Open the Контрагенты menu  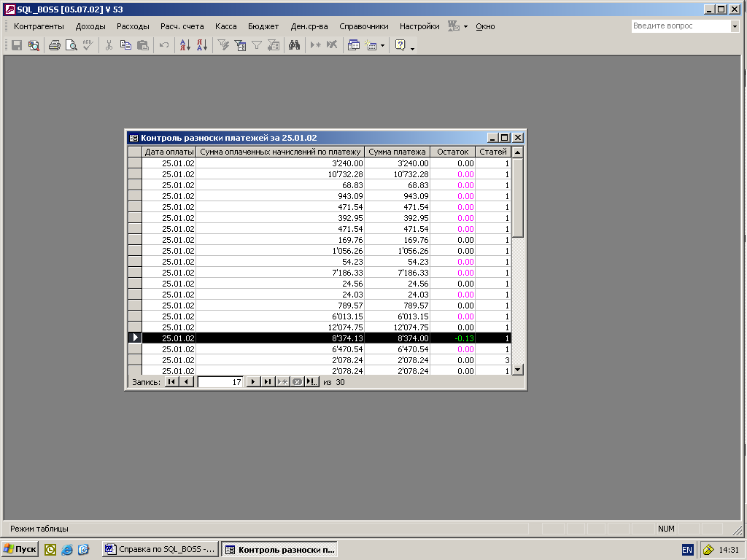point(39,26)
